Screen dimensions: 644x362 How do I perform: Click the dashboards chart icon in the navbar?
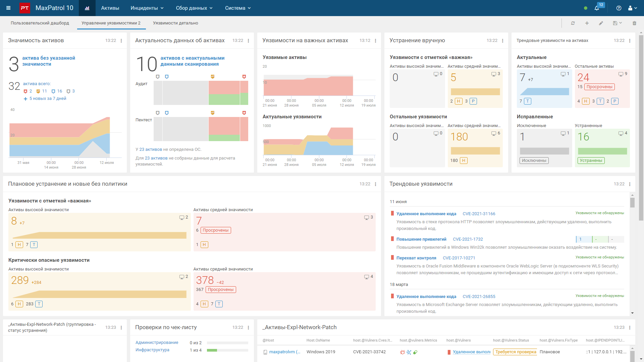click(87, 8)
